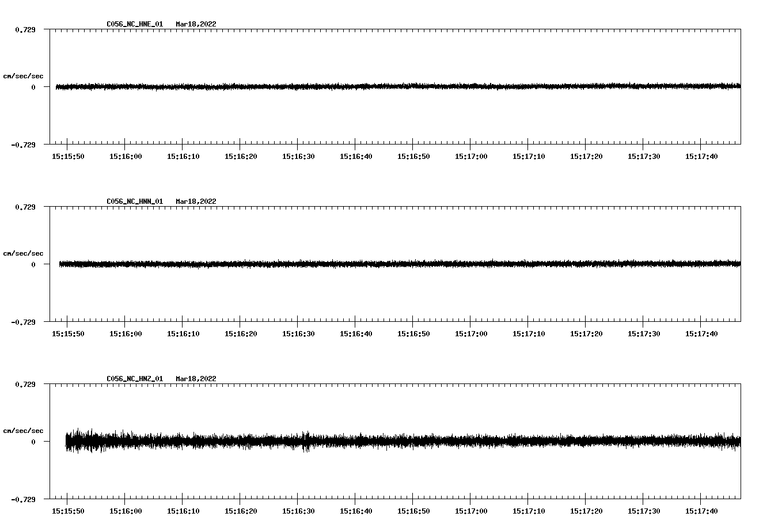This screenshot has height=532, width=782.
Task: Click the 0.729 upper limit on HNE axis
Action: [25, 29]
